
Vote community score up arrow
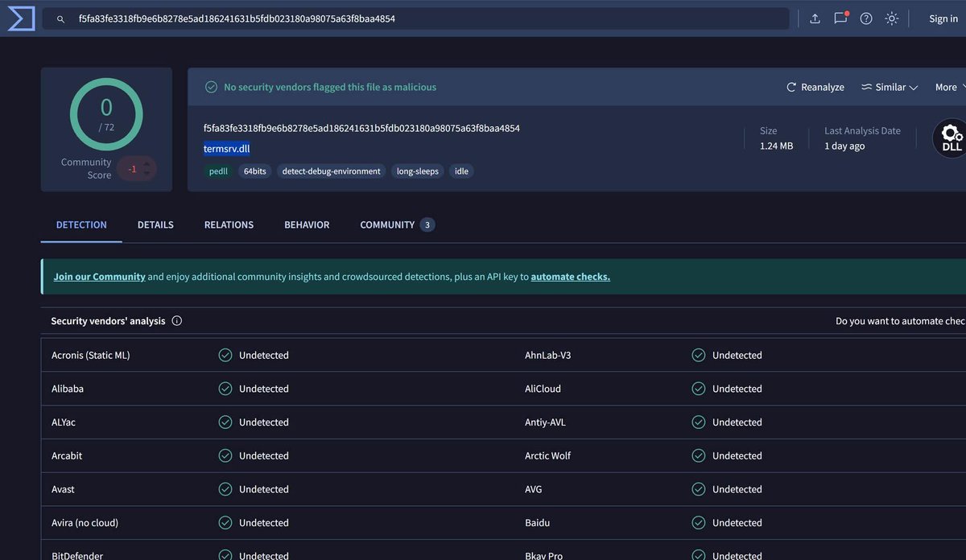[147, 164]
